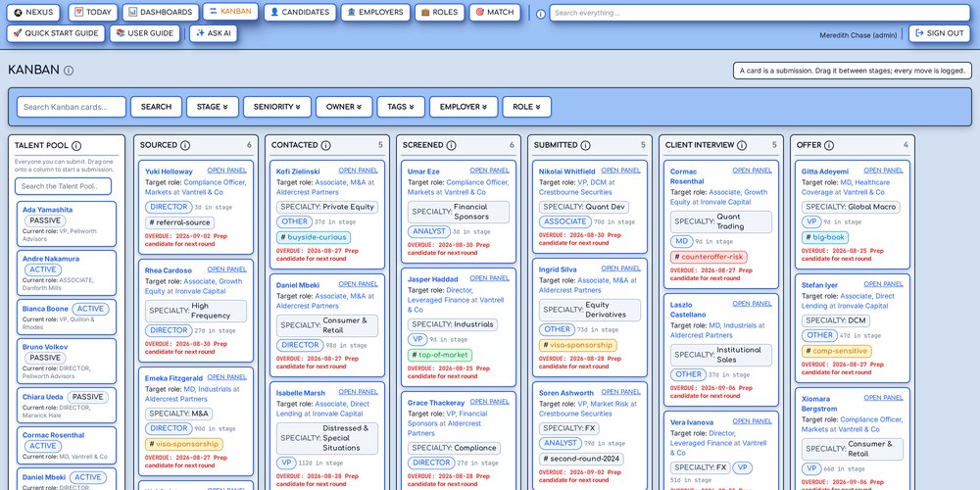This screenshot has width=980, height=490.
Task: Click the viso-sponsorship tag on Ingrid Silva's card
Action: (x=577, y=345)
